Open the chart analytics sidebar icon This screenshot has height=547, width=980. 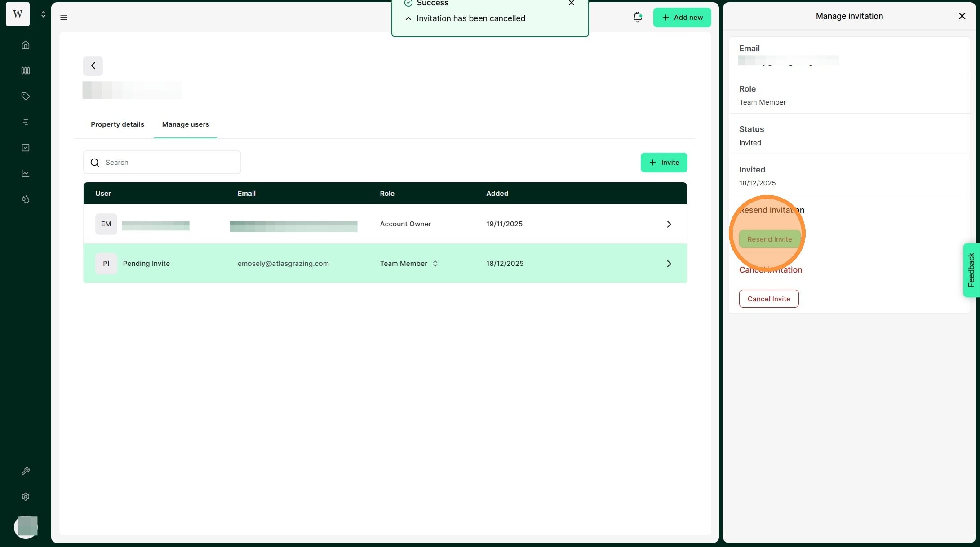click(26, 173)
